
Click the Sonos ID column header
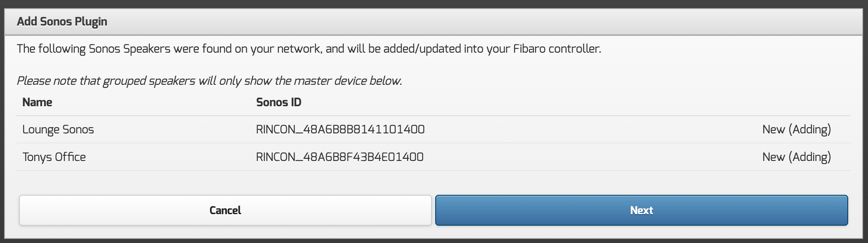click(278, 103)
